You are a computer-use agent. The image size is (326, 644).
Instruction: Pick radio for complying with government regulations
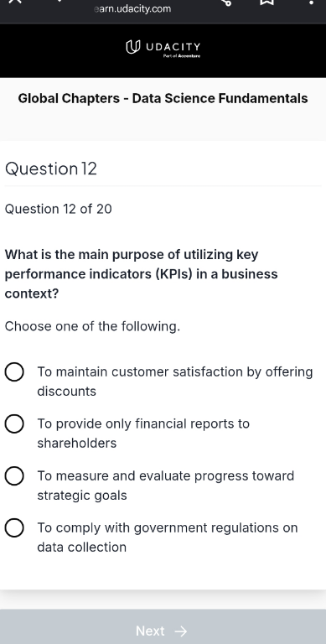(x=14, y=527)
